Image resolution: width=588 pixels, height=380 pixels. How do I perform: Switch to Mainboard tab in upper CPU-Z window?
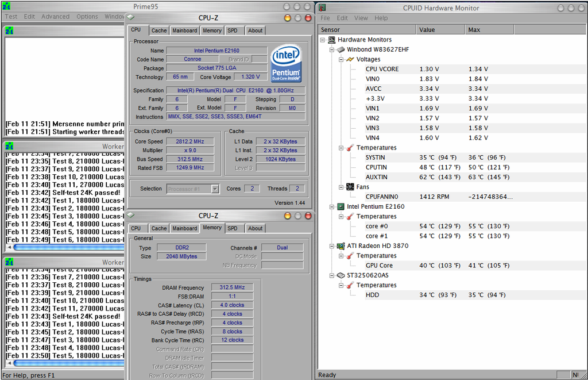pyautogui.click(x=184, y=31)
